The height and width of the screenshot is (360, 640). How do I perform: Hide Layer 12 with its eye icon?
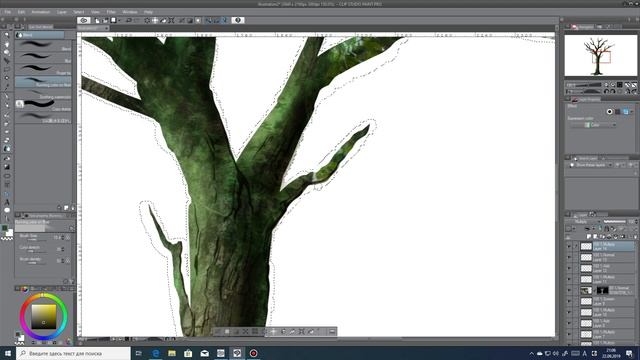point(569,268)
